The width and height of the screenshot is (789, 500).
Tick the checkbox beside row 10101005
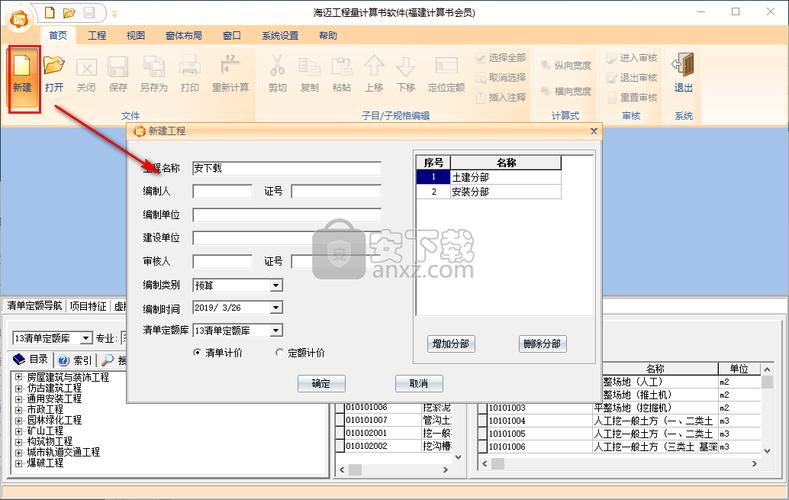(x=482, y=434)
